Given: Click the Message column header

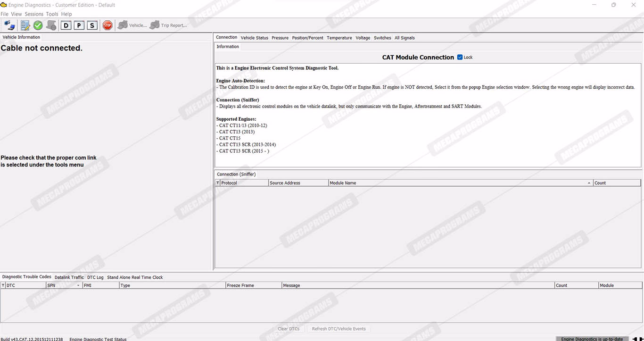Looking at the screenshot, I should (x=418, y=285).
